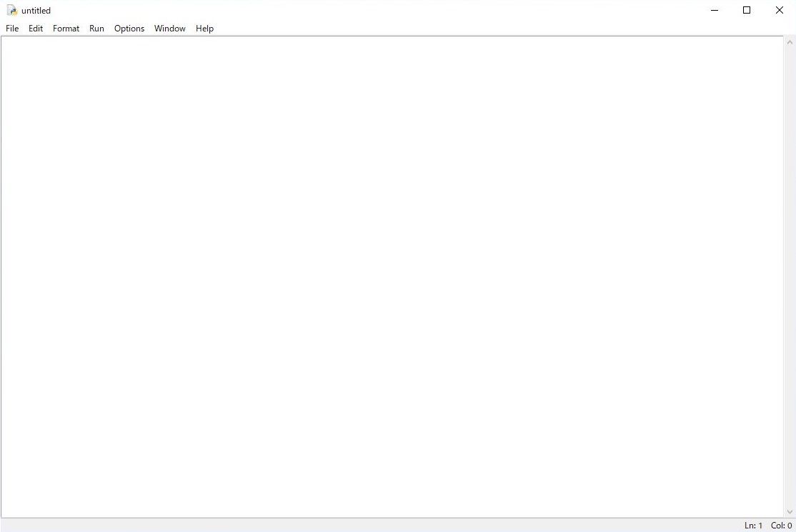Click the Col: 0 column indicator
The width and height of the screenshot is (796, 532).
[x=781, y=526]
